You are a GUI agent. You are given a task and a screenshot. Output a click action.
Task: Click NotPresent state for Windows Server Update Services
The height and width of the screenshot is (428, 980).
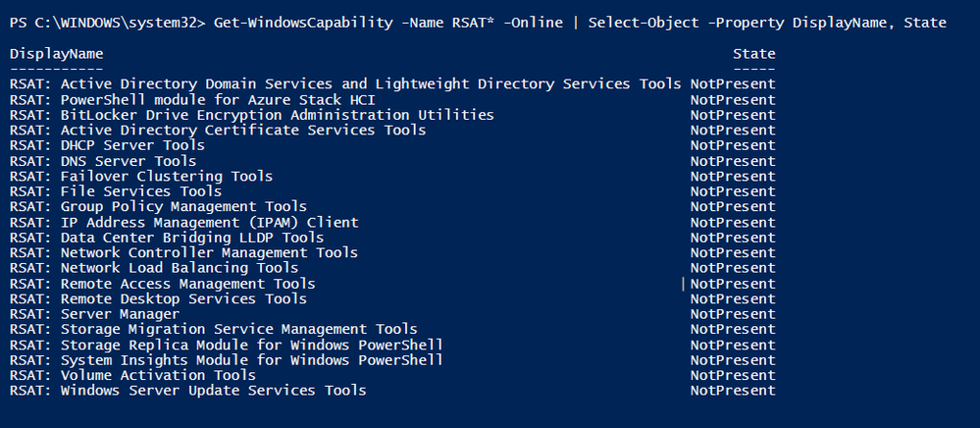tap(733, 391)
